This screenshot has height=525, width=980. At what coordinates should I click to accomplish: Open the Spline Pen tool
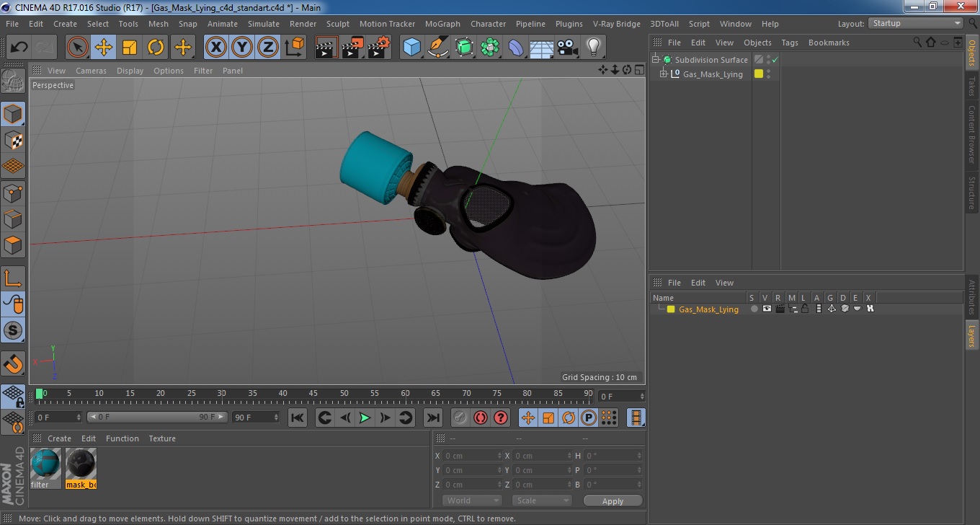tap(437, 48)
